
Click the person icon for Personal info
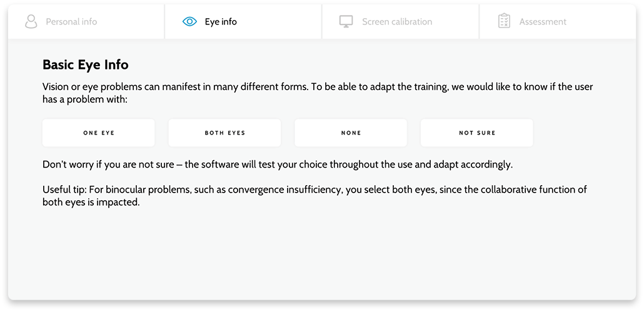pos(31,21)
